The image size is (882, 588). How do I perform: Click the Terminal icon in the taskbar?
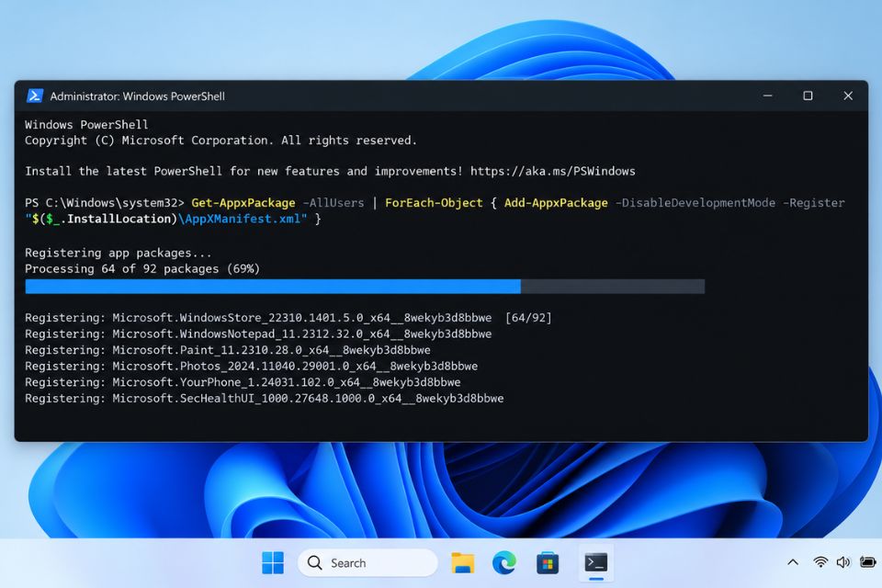[595, 562]
